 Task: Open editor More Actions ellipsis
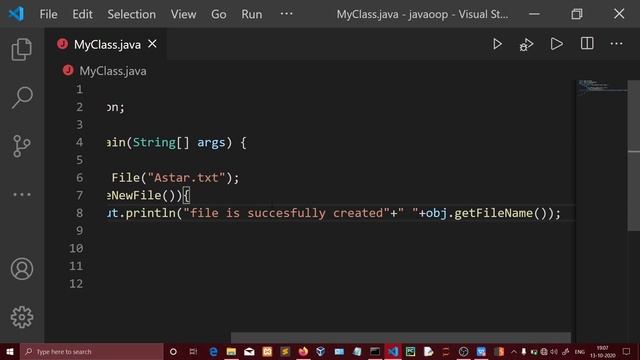point(616,44)
